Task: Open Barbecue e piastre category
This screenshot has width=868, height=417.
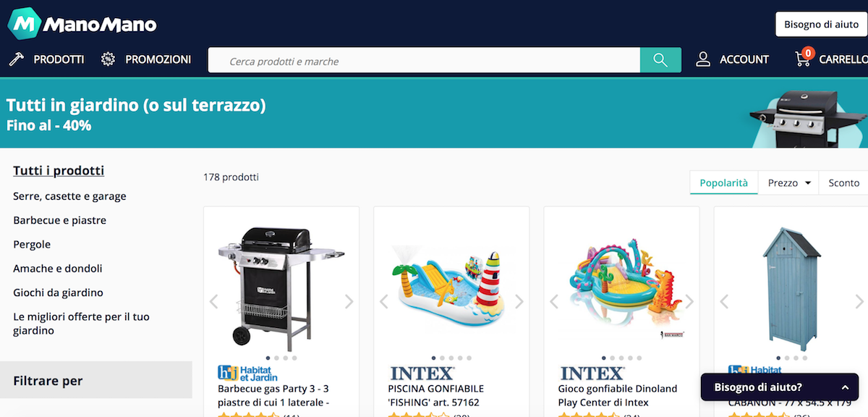Action: 59,220
